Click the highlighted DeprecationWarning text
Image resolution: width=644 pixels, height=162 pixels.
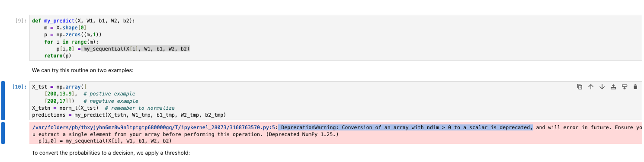tap(405, 127)
